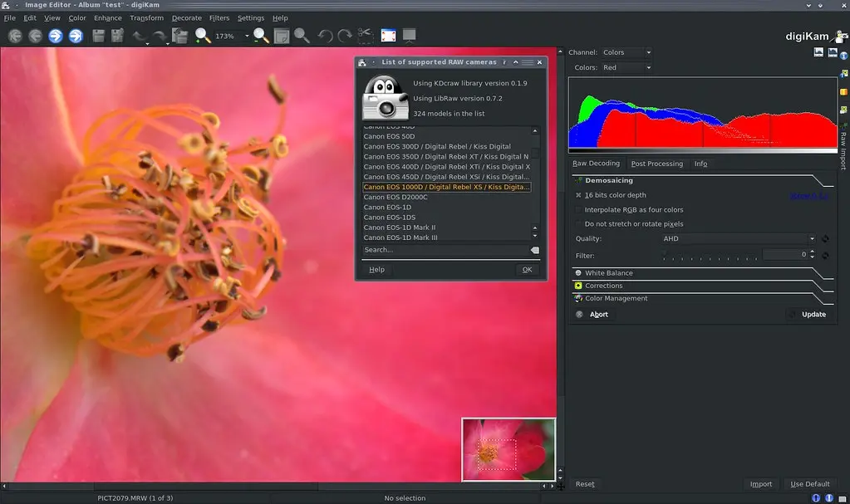Open the Decorate menu
This screenshot has width=850, height=504.
[186, 17]
